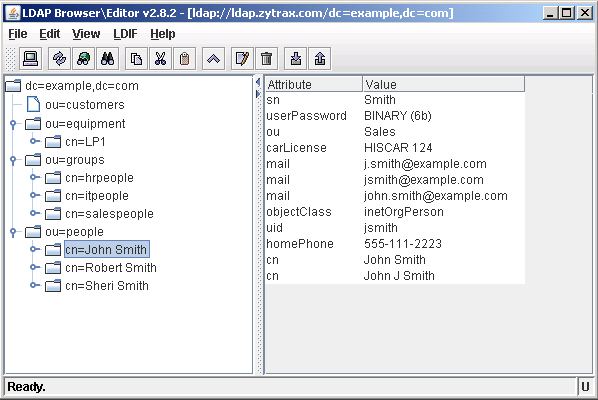Select the ou=customers entry
The image size is (598, 400).
85,105
